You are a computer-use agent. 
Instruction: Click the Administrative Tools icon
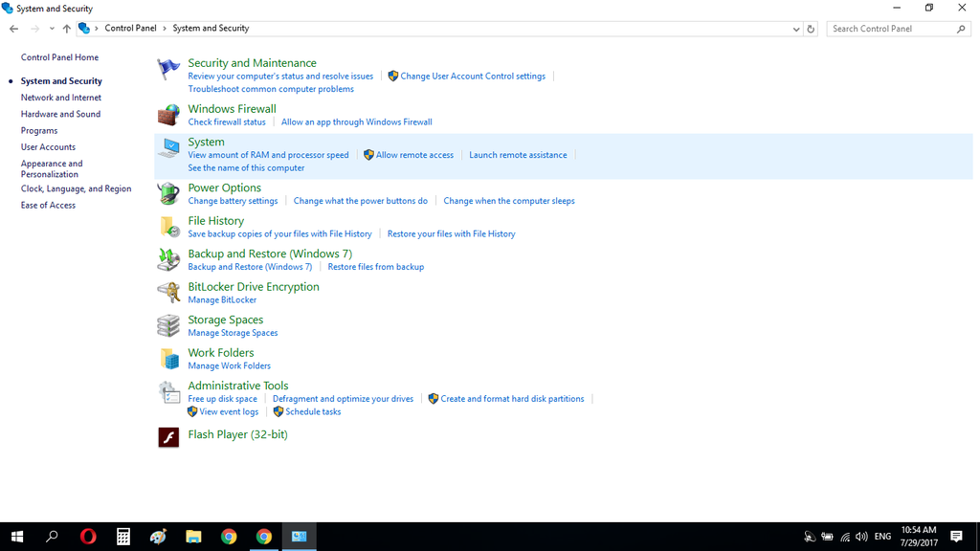[x=168, y=391]
